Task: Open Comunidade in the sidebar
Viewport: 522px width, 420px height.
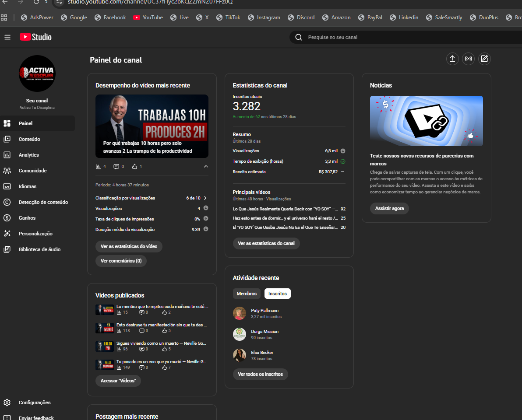Action: pos(32,171)
